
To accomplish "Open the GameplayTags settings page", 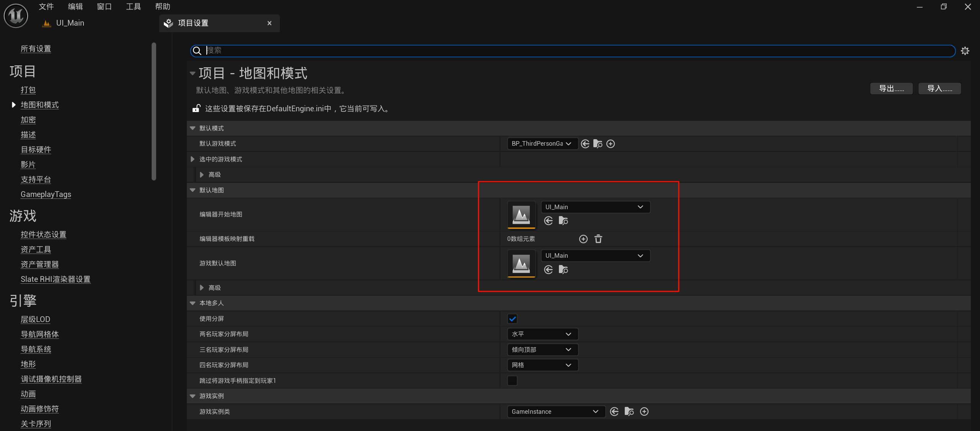I will (46, 194).
